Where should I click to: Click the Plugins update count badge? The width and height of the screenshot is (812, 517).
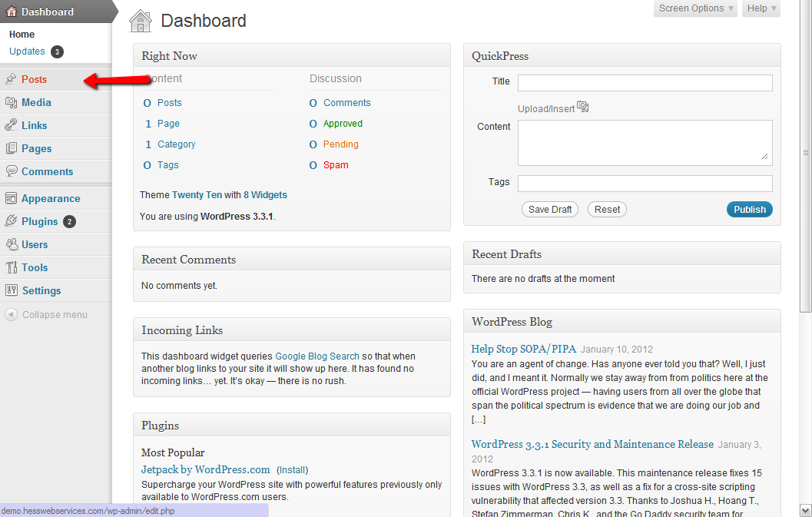point(69,222)
